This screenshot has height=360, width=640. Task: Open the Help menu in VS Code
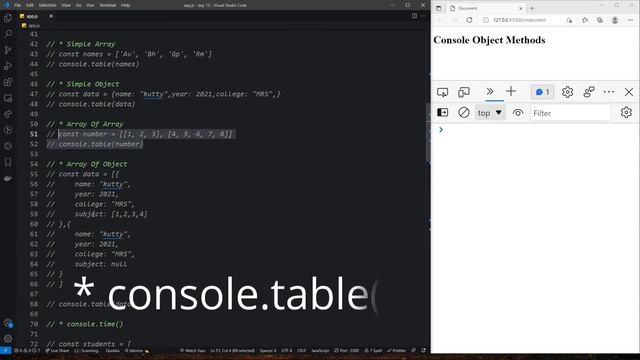pos(125,5)
